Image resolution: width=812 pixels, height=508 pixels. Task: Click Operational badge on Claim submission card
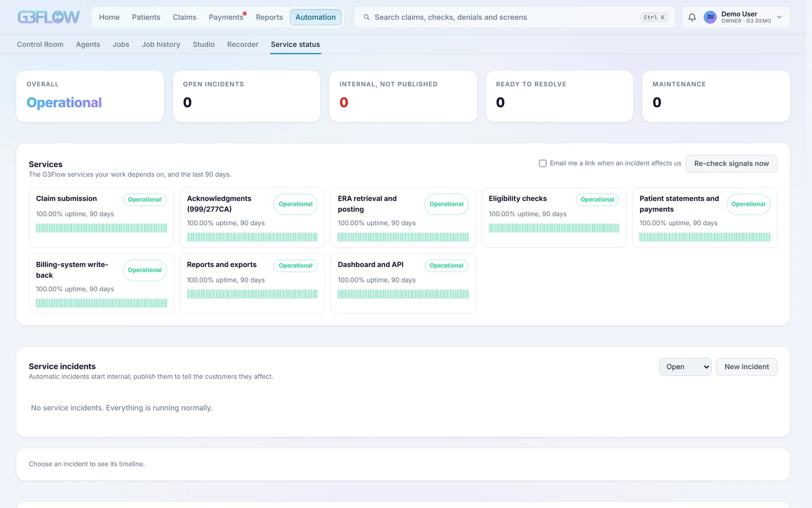pos(145,200)
